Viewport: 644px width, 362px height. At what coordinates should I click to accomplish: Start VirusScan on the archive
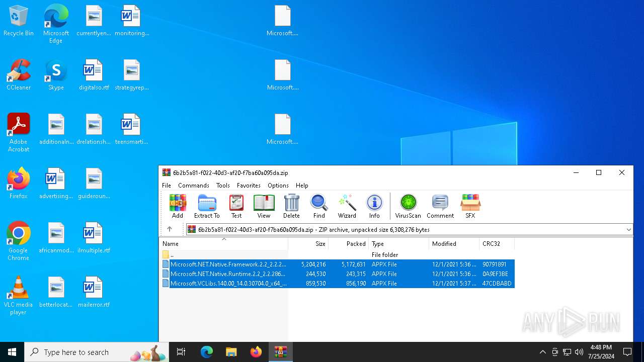pos(408,206)
